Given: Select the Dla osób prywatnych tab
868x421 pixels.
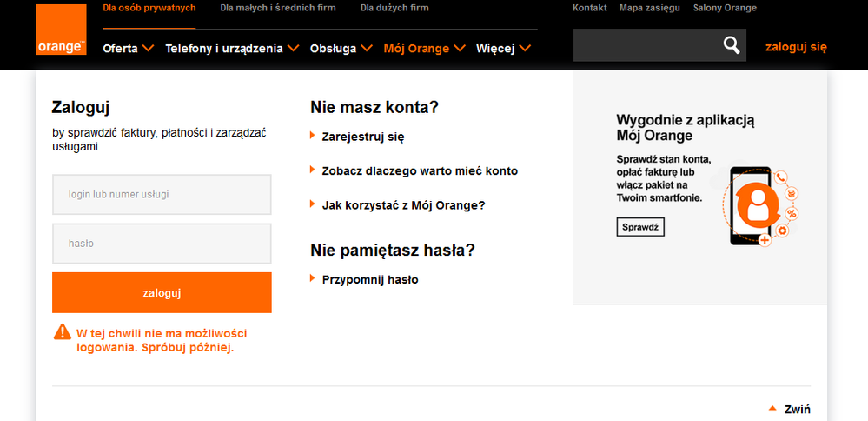Looking at the screenshot, I should (149, 8).
